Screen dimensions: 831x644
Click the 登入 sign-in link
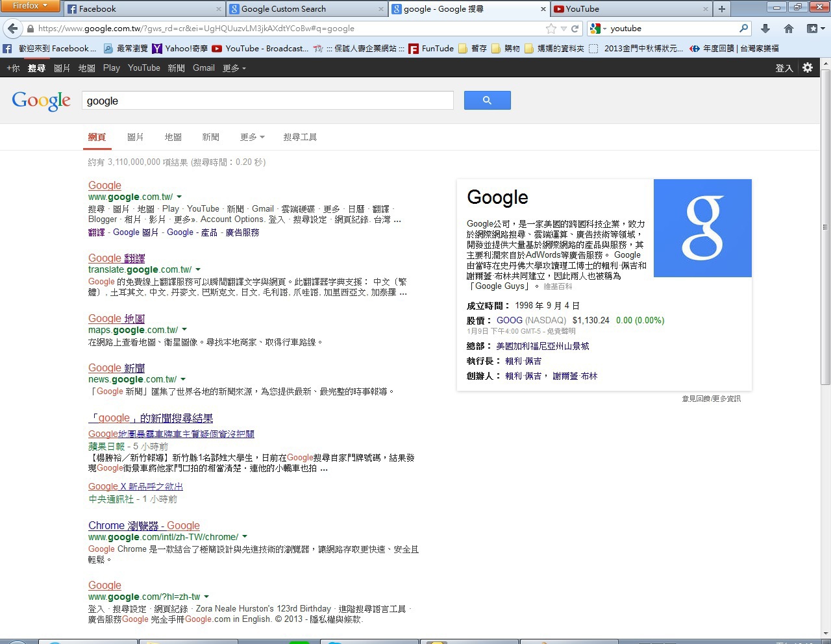coord(784,68)
